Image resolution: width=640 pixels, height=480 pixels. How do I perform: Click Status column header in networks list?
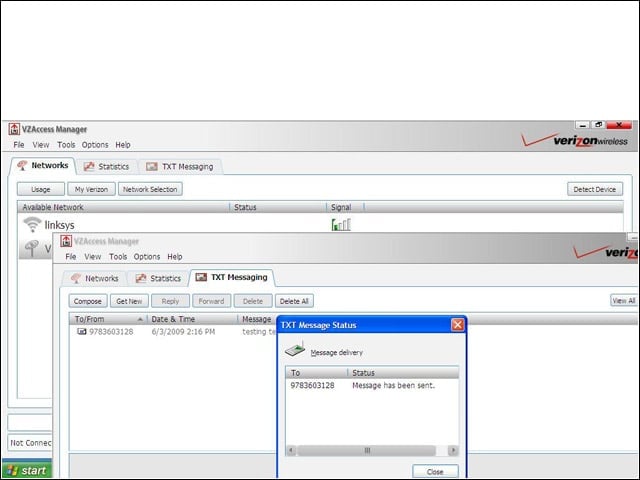pyautogui.click(x=278, y=207)
